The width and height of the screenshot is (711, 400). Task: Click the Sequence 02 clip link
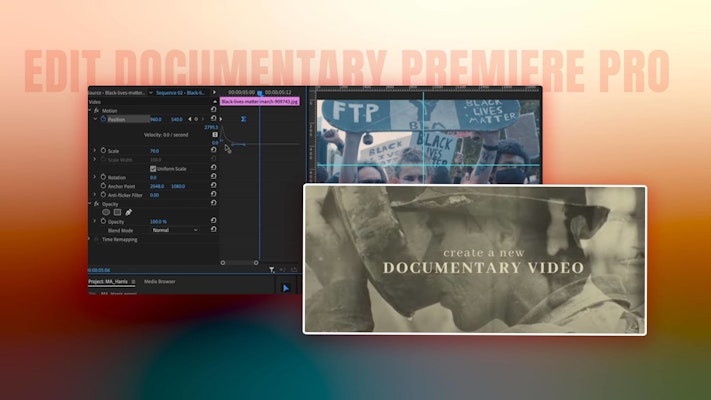(180, 93)
